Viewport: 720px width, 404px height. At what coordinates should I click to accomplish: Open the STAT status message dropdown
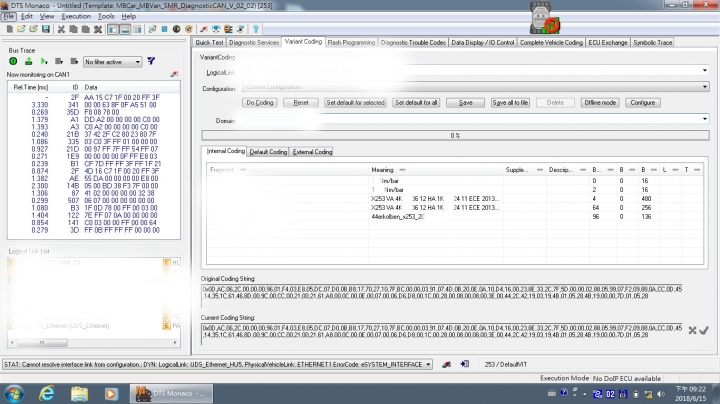(428, 365)
